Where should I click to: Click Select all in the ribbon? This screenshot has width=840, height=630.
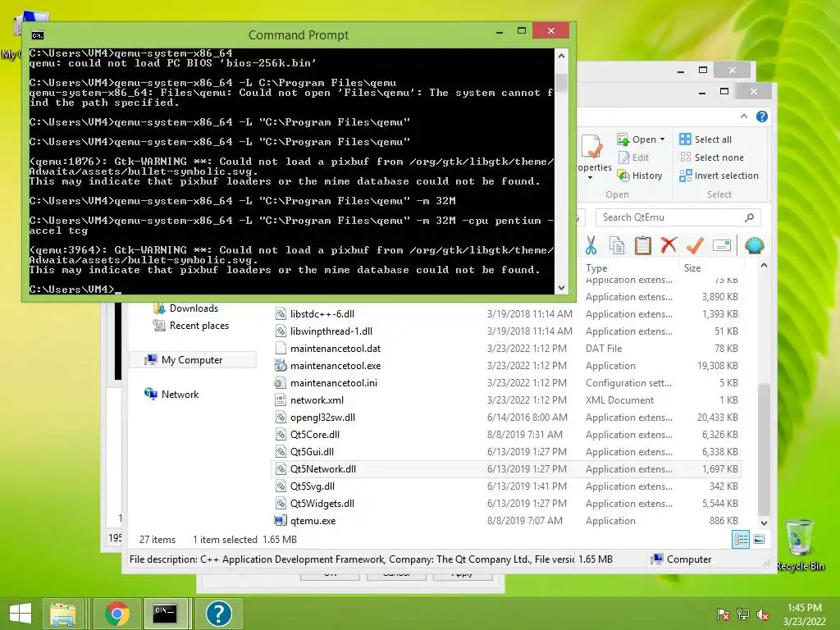[x=705, y=139]
